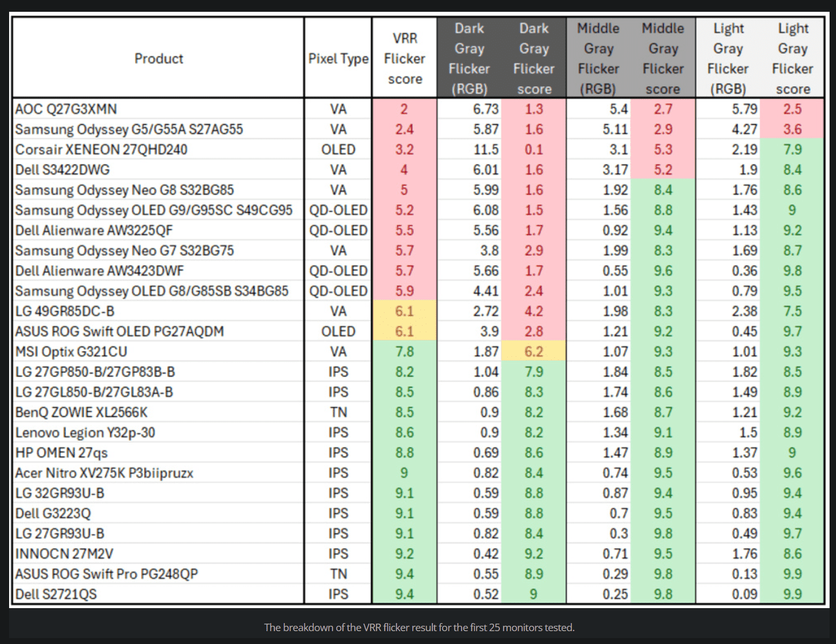Click VRR score 3.2 for Corsair XENEON
Screen dimensions: 836x644
coord(404,149)
